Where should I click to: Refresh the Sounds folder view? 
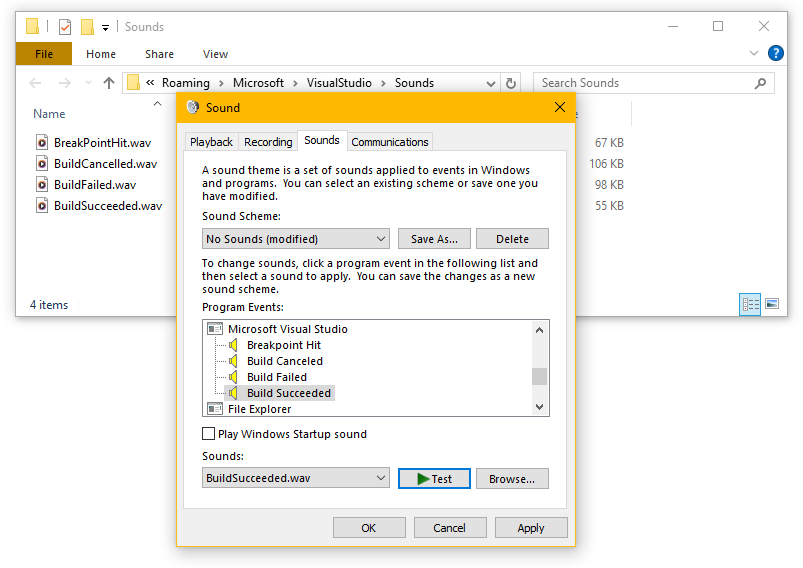[x=511, y=83]
